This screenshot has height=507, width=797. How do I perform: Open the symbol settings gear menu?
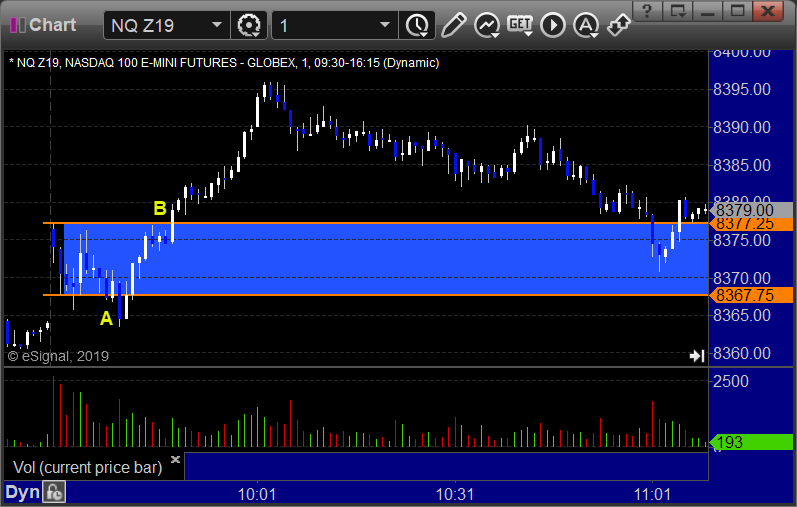tap(249, 25)
